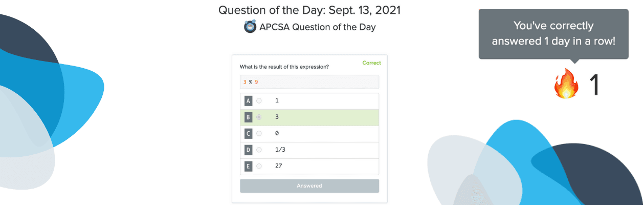The image size is (644, 205).
Task: Click the letter B option badge
Action: (x=249, y=117)
